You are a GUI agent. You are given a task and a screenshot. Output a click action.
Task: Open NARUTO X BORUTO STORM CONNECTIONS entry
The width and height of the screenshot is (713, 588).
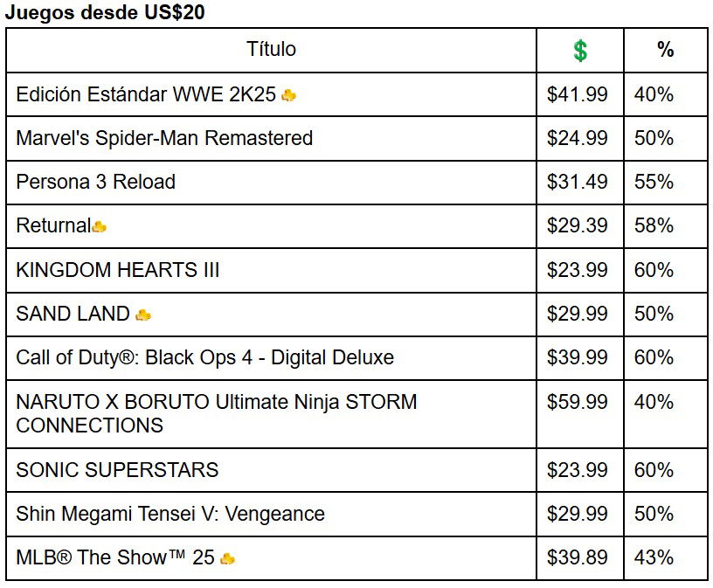coord(217,414)
